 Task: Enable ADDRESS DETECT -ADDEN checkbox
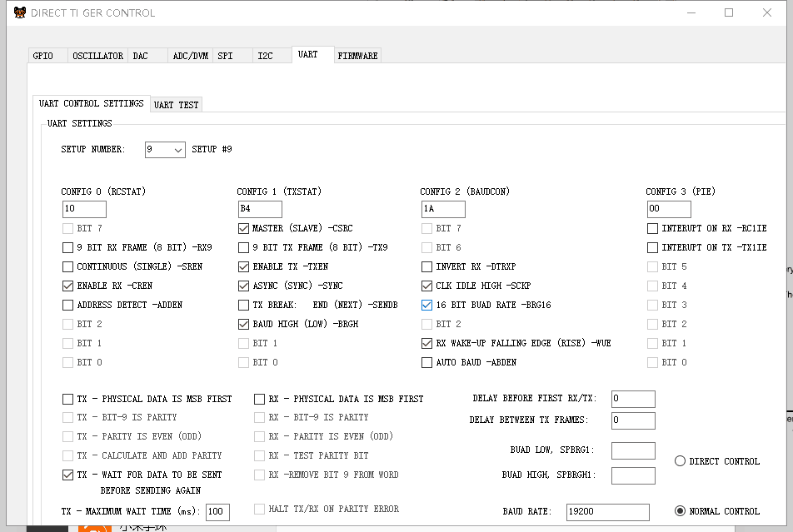click(x=67, y=305)
